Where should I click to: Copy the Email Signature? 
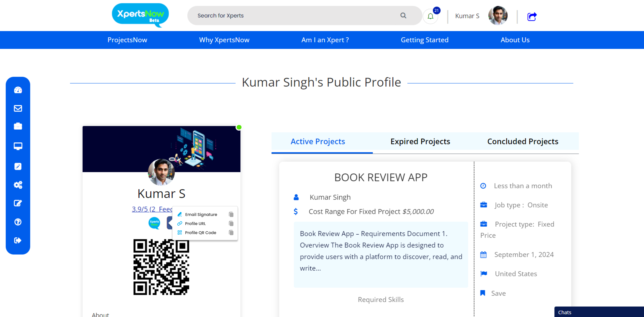[x=231, y=215]
